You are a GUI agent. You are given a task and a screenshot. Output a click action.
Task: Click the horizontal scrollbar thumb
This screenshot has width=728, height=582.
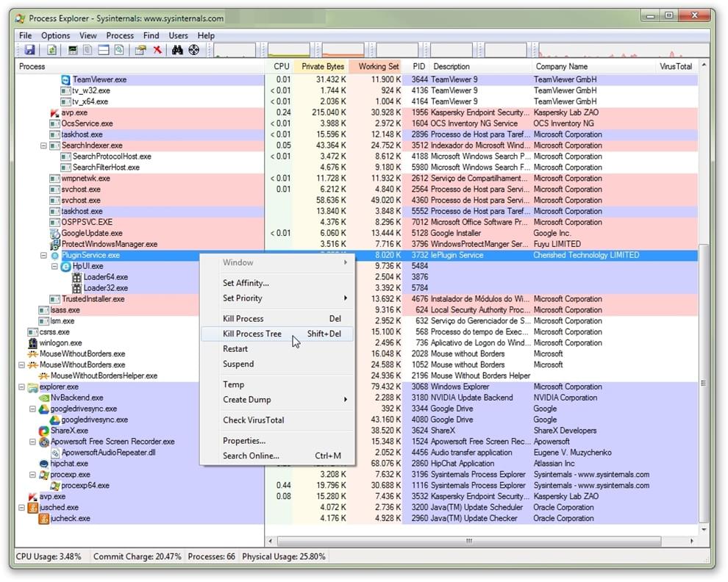coord(469,541)
